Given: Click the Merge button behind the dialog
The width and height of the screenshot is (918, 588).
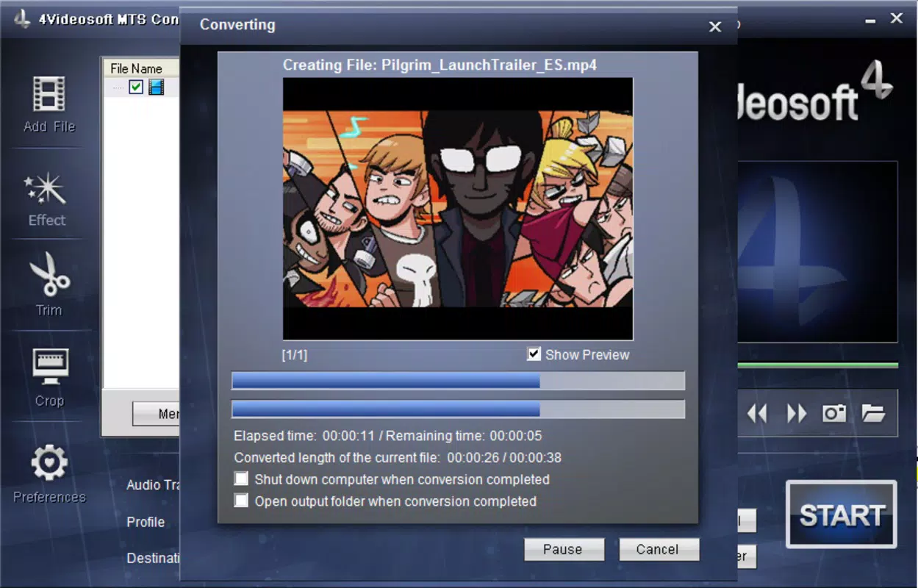Looking at the screenshot, I should pos(157,414).
